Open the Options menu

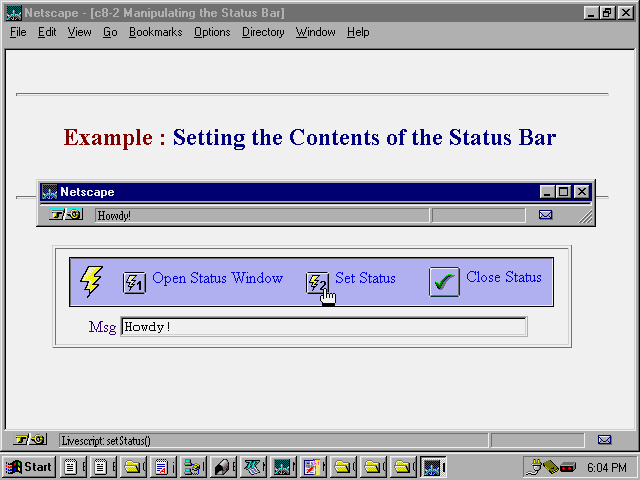[212, 32]
